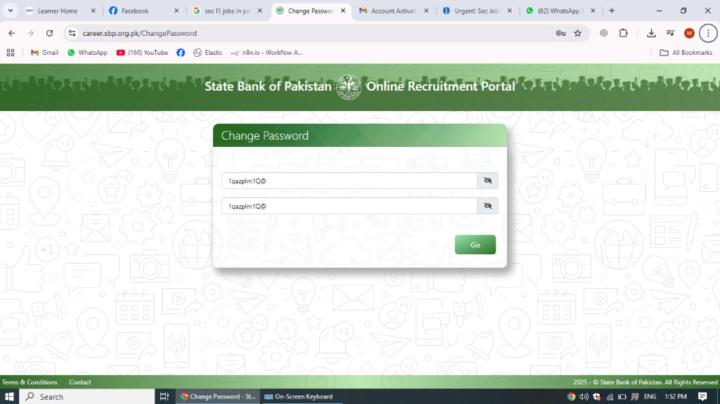The height and width of the screenshot is (404, 720).
Task: Open the Extensions puzzle icon
Action: click(623, 33)
